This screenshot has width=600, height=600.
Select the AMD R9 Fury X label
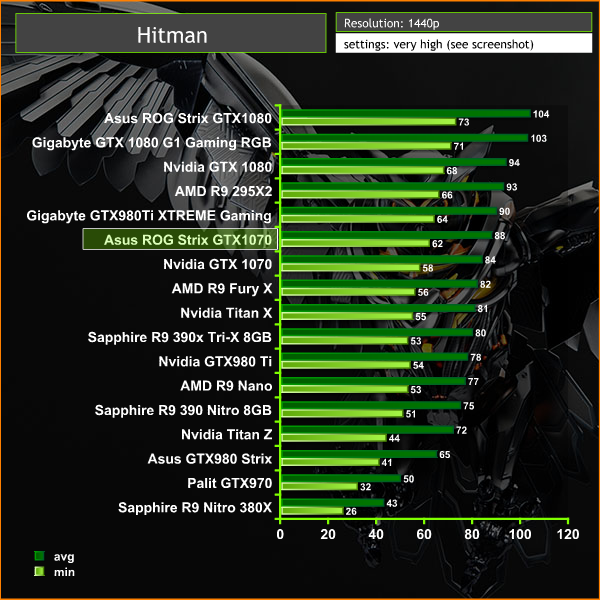point(222,289)
